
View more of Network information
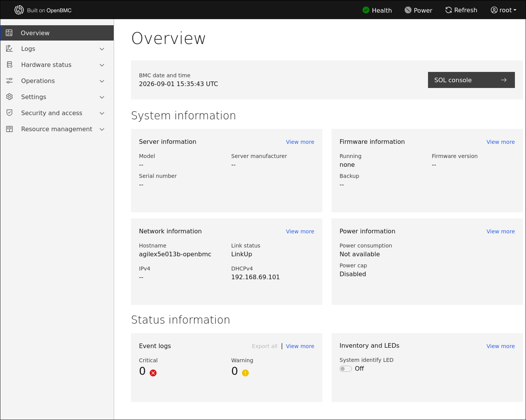pyautogui.click(x=300, y=231)
